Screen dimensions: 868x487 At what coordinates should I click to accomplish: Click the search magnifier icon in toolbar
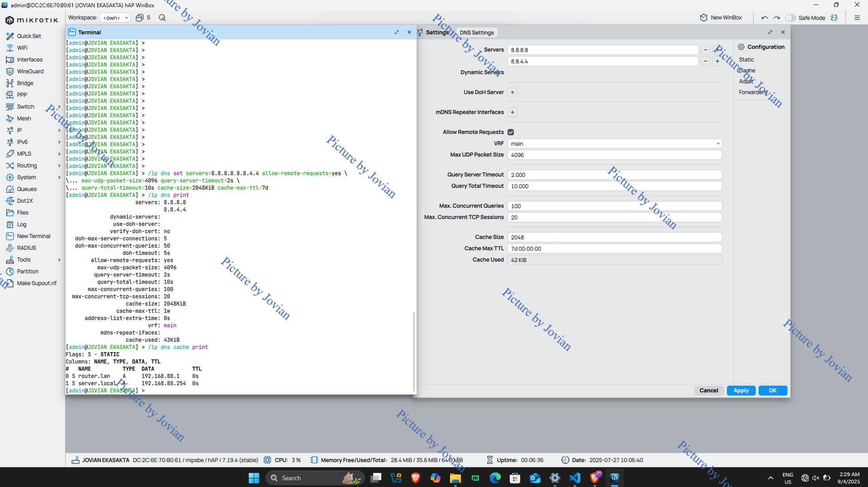coord(162,18)
